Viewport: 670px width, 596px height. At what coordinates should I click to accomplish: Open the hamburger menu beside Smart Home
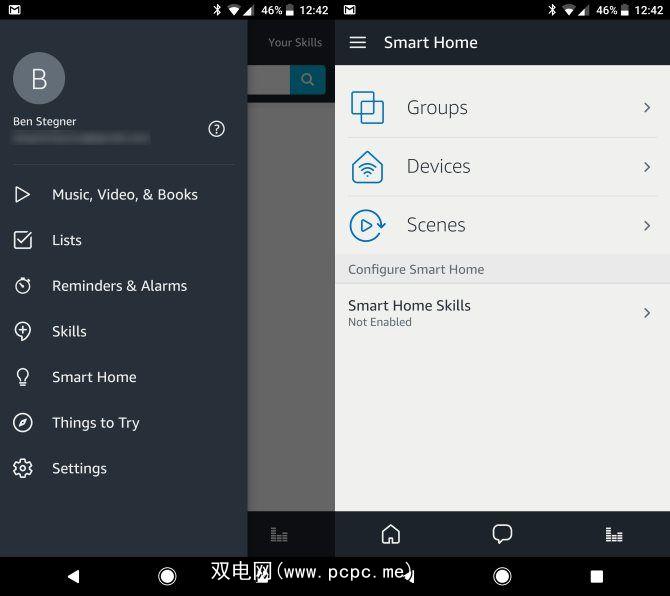click(x=358, y=42)
